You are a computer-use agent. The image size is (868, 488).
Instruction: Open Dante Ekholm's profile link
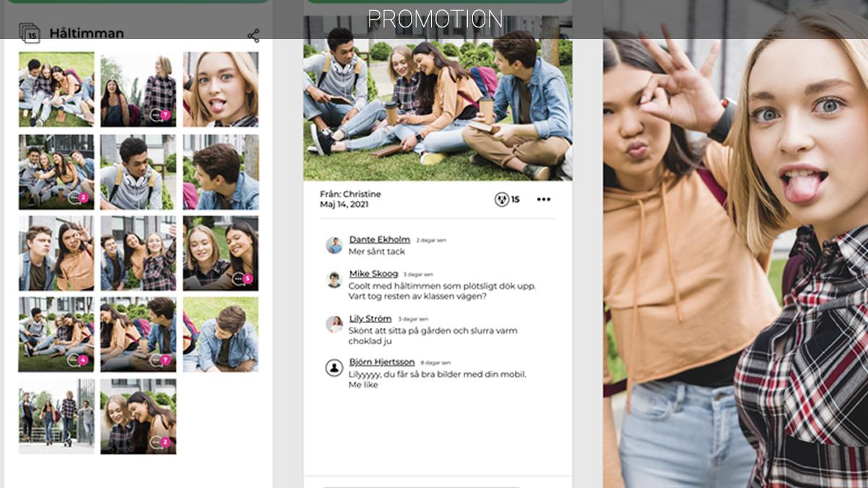coord(380,239)
